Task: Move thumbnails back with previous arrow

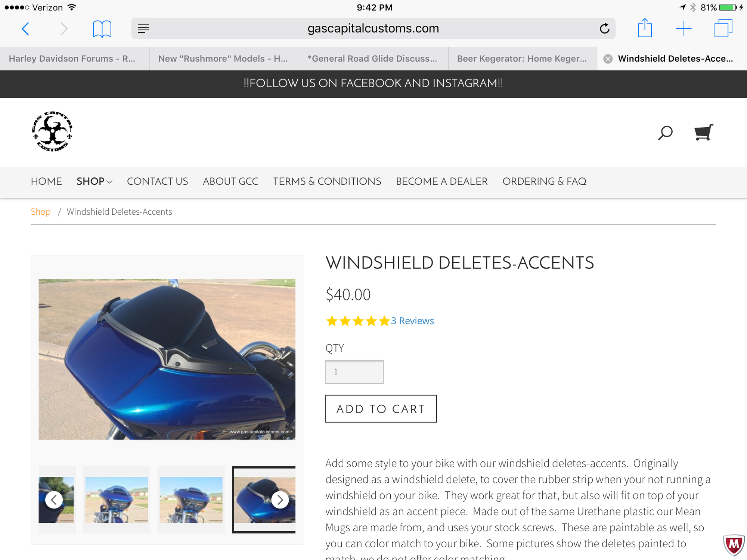Action: 54,500
